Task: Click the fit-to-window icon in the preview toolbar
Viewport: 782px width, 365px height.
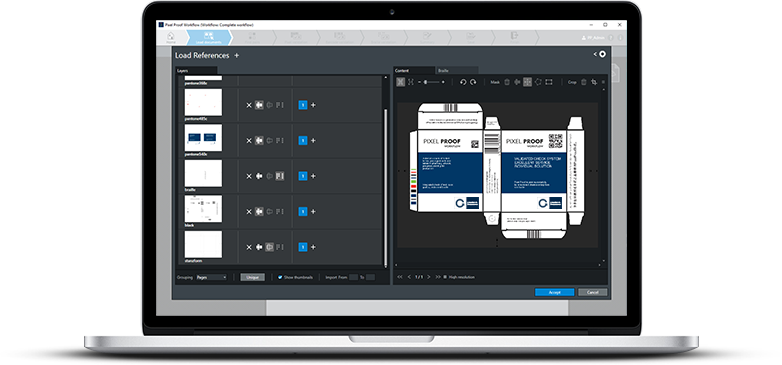Action: coord(400,82)
